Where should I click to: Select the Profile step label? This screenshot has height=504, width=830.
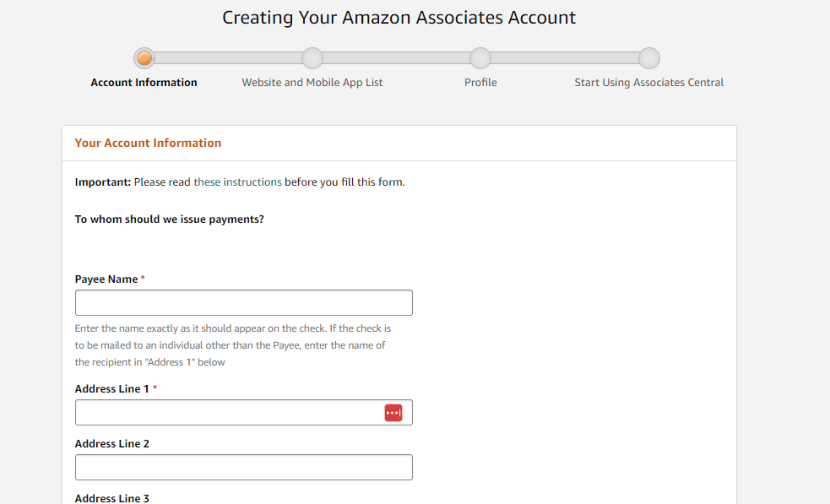pyautogui.click(x=480, y=83)
